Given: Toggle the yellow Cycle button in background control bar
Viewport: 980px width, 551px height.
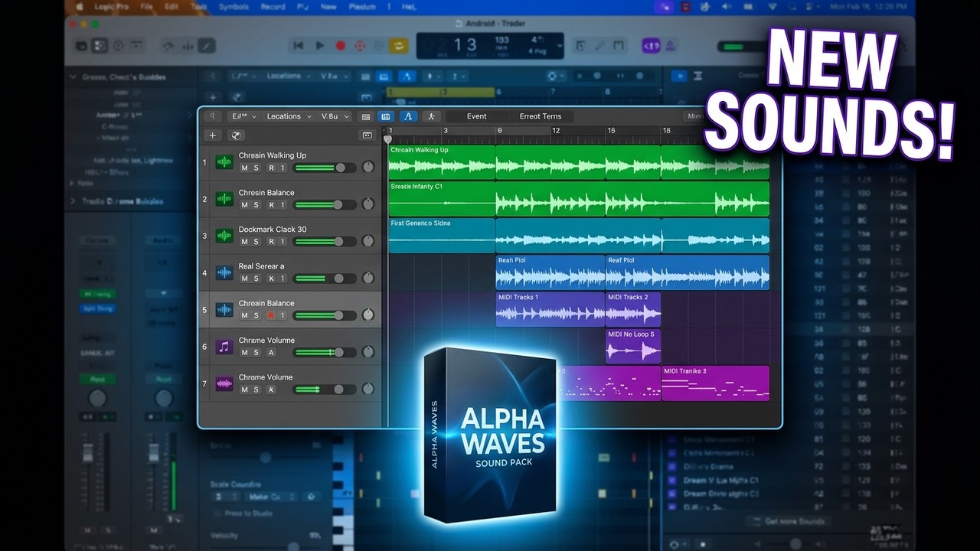Looking at the screenshot, I should point(398,46).
